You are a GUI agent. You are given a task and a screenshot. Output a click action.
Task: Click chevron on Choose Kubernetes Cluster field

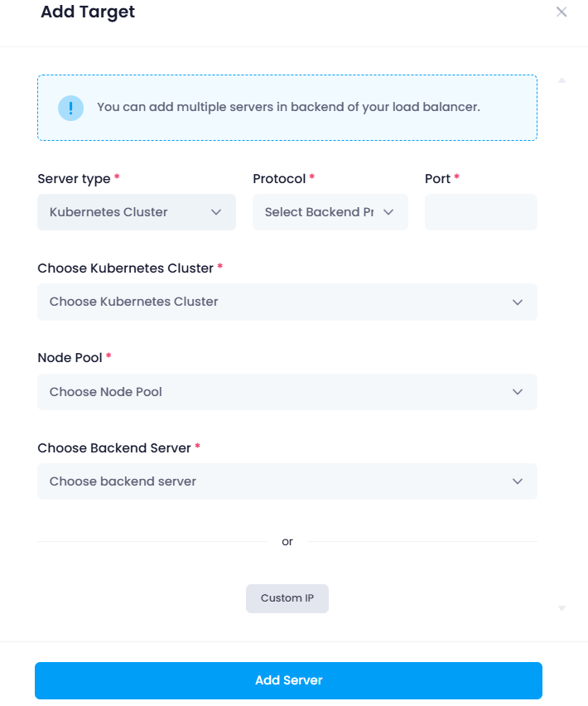pos(518,302)
